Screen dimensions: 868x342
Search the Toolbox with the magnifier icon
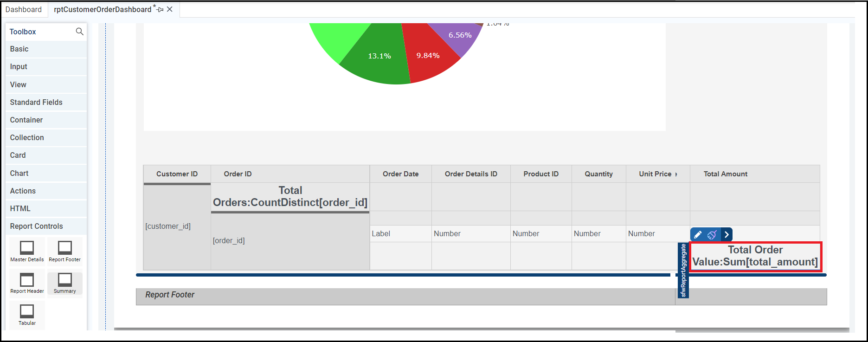(79, 32)
